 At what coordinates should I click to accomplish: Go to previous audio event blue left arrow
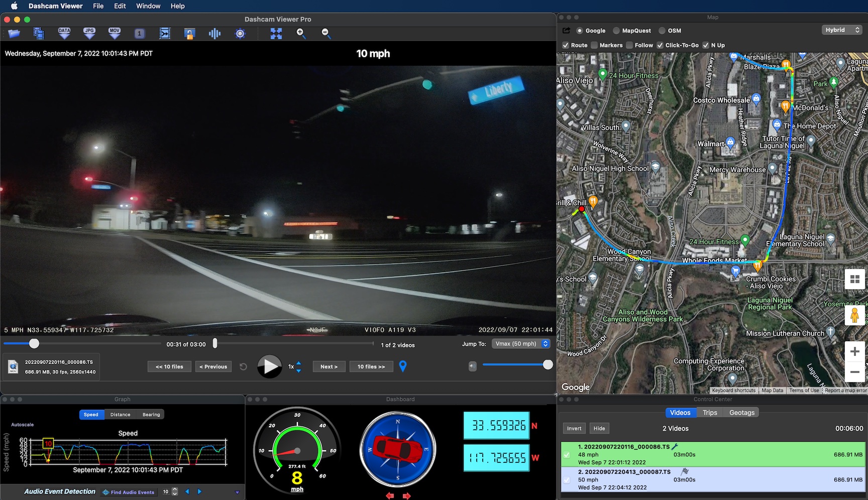coord(187,492)
